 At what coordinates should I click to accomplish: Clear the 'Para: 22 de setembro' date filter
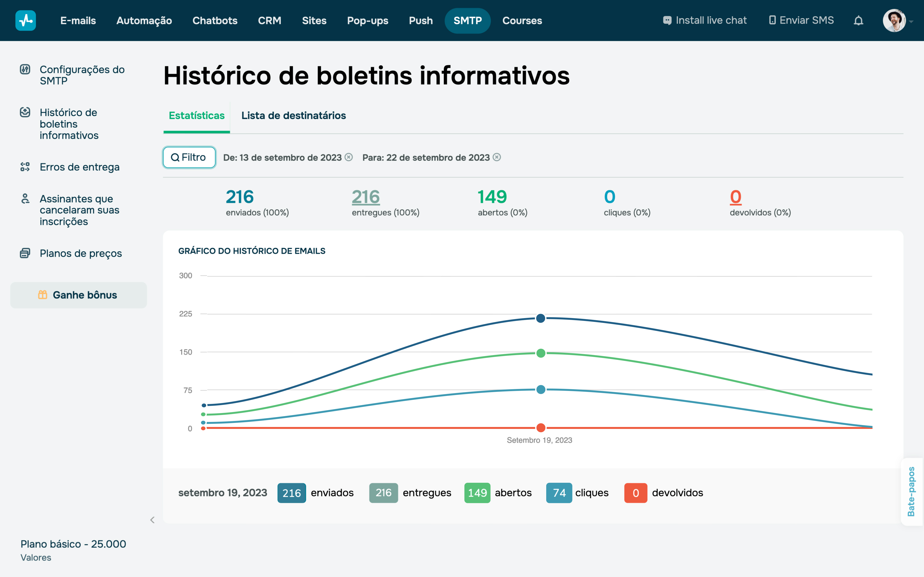pyautogui.click(x=497, y=157)
